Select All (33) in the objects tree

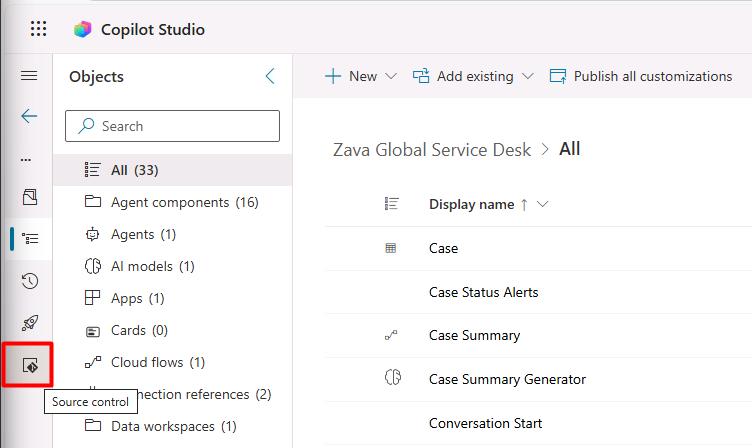pyautogui.click(x=173, y=170)
